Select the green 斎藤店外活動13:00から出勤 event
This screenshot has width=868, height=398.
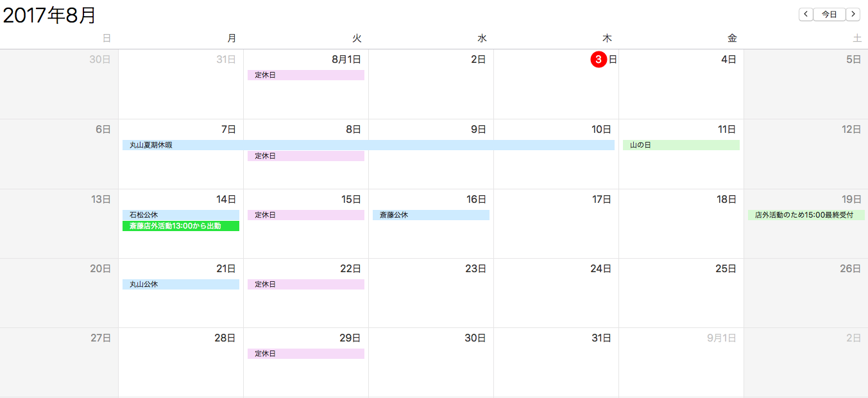tap(181, 226)
